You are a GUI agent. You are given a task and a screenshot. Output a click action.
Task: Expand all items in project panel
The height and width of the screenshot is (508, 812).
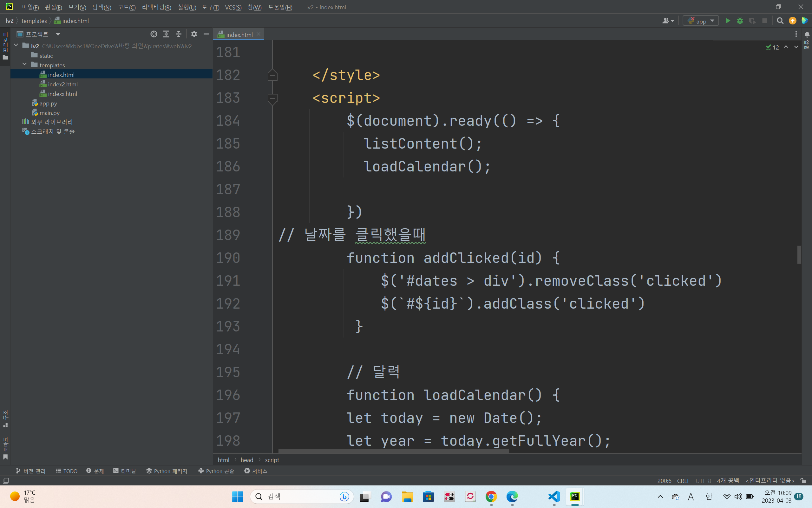166,34
